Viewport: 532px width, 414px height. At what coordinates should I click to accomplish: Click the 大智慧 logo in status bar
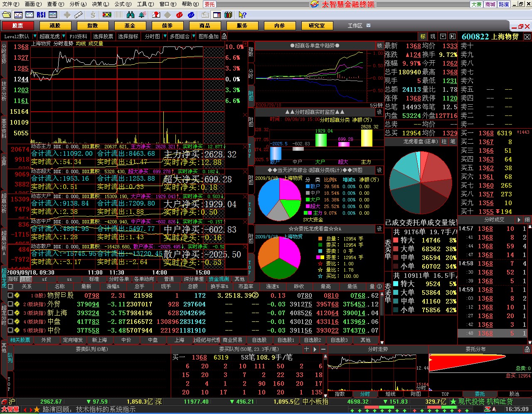(10, 409)
